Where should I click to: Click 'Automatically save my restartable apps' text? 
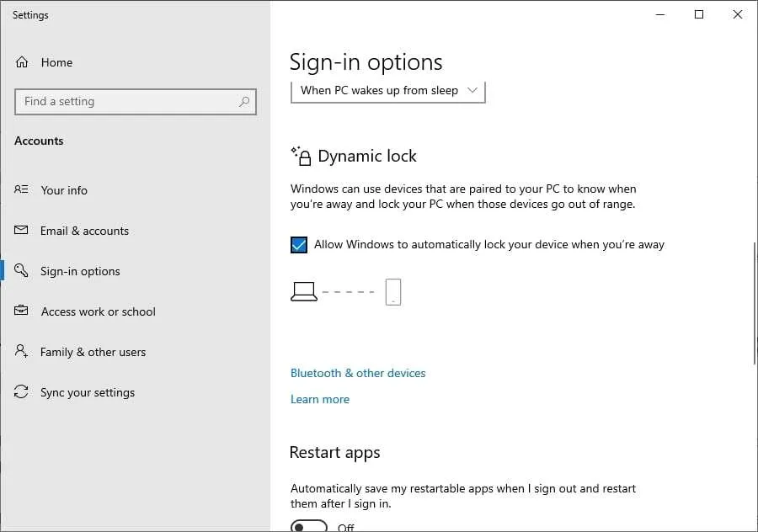463,496
